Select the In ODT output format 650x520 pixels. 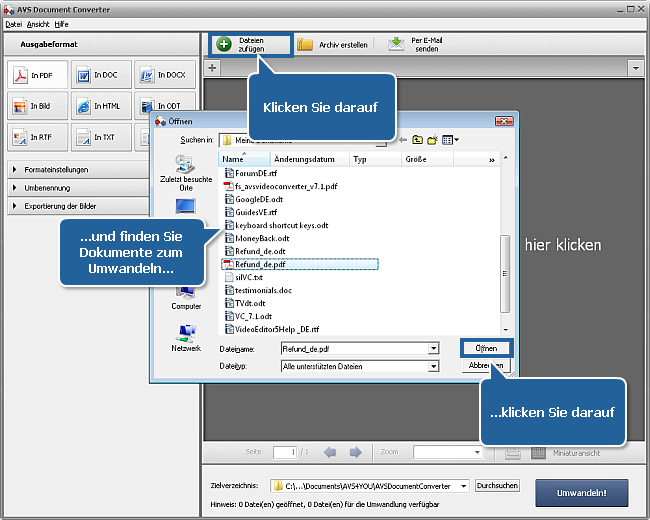[165, 105]
